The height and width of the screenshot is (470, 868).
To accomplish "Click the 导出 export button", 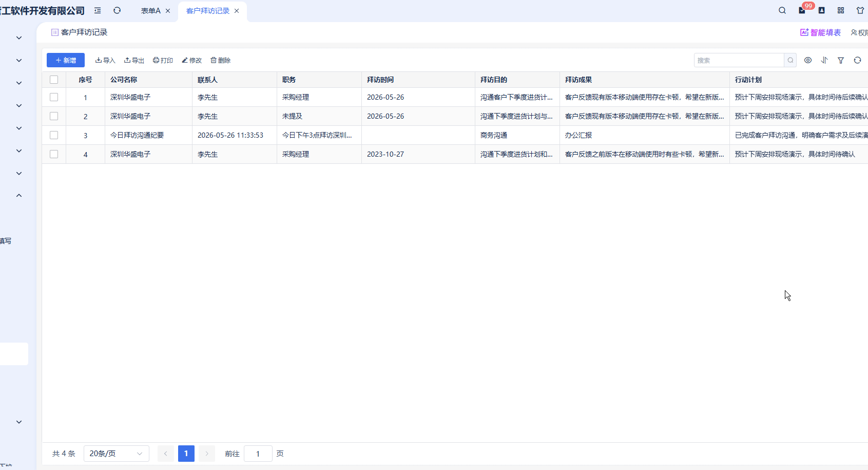I will click(x=134, y=60).
